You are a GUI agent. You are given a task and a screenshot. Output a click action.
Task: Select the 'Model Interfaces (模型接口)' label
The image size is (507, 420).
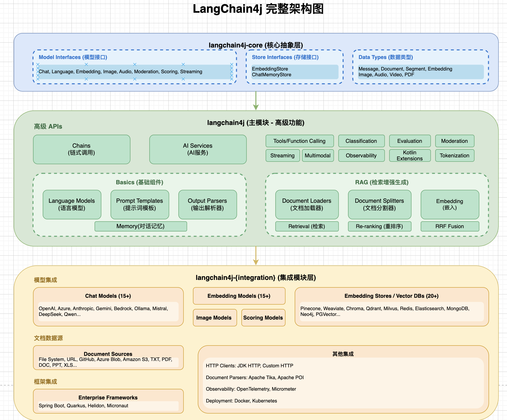73,57
